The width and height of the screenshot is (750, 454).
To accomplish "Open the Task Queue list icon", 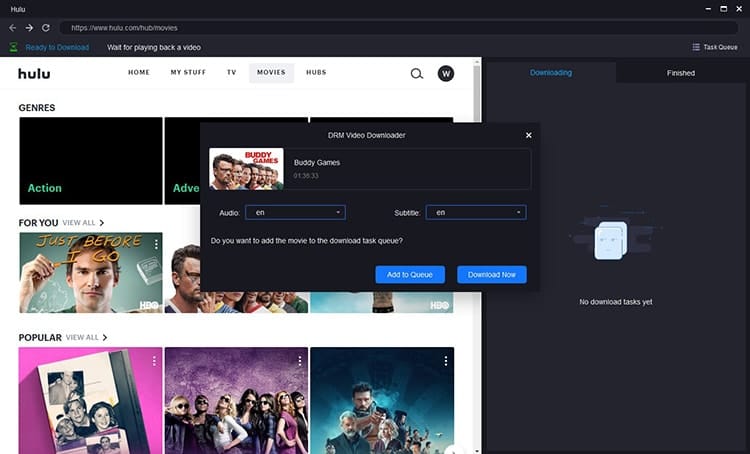I will click(696, 47).
